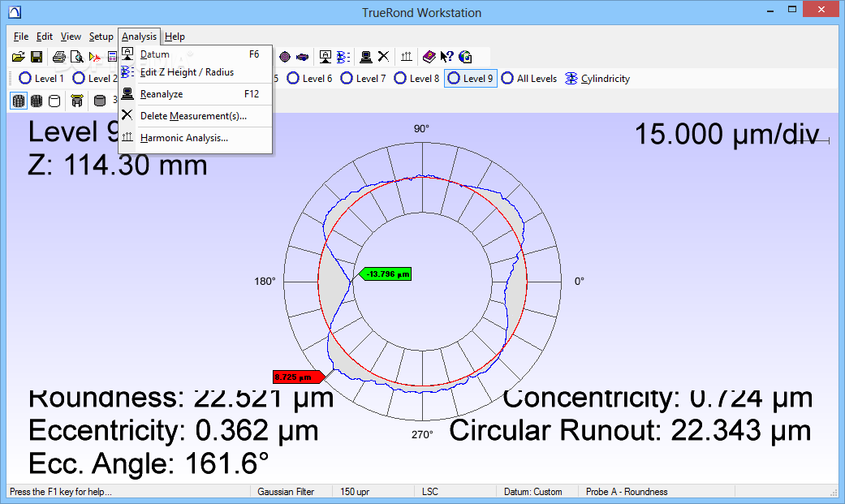
Task: Select the Level 8 radio option
Action: pos(416,79)
